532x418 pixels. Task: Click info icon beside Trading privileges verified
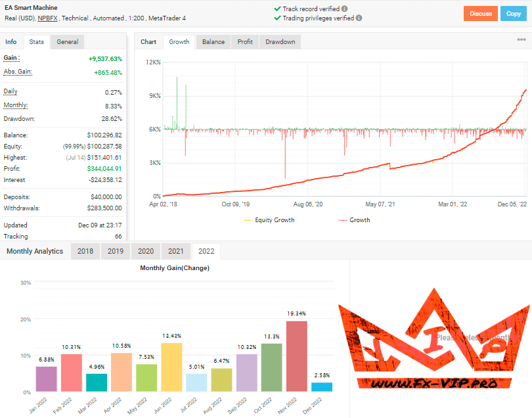359,18
